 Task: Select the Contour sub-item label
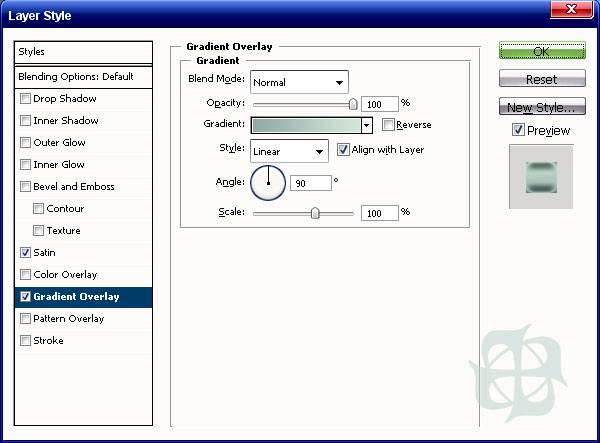coord(65,209)
